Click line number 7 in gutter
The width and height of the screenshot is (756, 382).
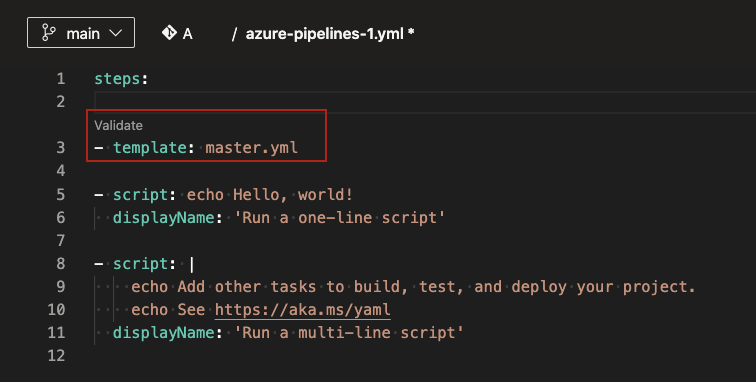click(61, 240)
